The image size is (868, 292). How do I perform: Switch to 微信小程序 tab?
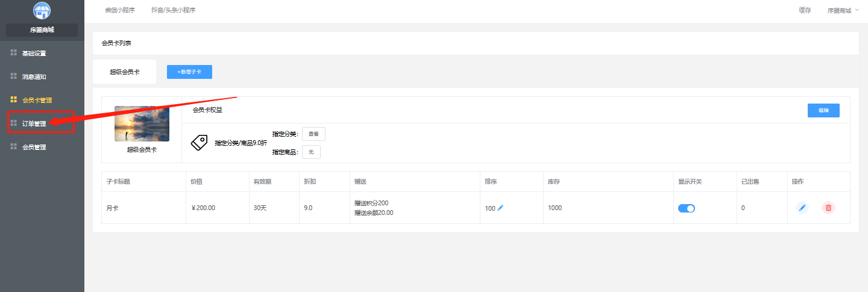click(120, 10)
